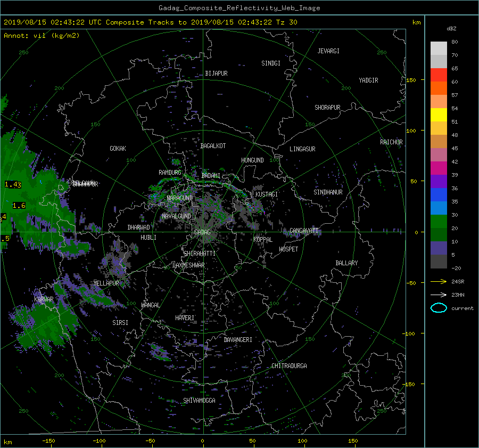Select the SHIVAMOGGA label

tap(199, 400)
